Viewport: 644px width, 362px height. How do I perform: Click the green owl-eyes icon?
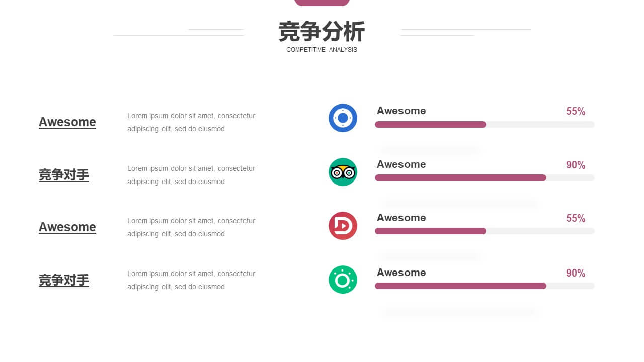pos(343,172)
